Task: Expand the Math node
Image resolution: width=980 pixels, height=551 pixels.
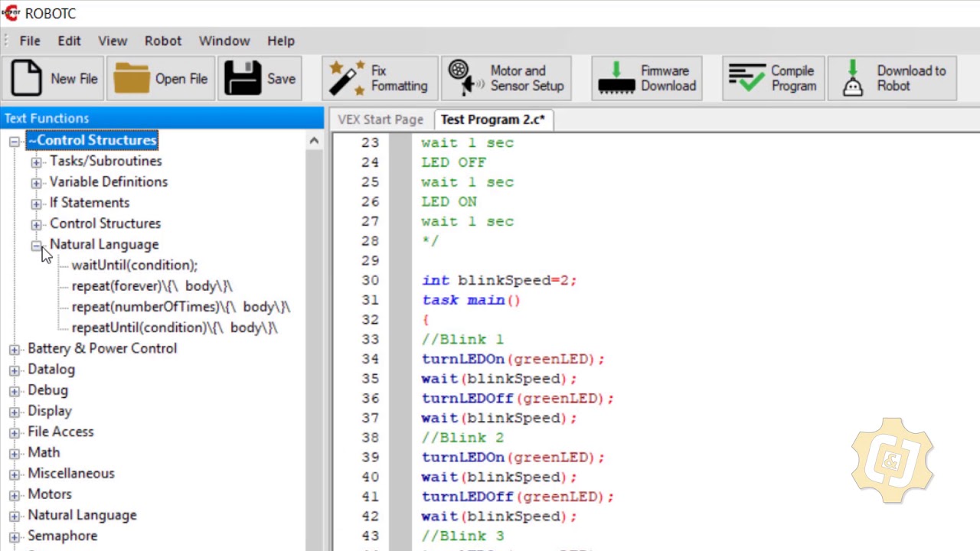Action: tap(15, 453)
